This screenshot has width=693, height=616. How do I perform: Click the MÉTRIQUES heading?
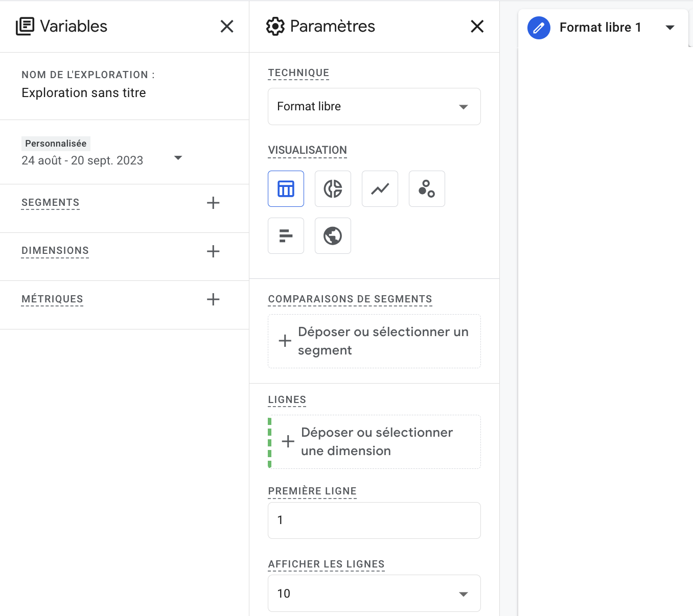click(x=52, y=299)
